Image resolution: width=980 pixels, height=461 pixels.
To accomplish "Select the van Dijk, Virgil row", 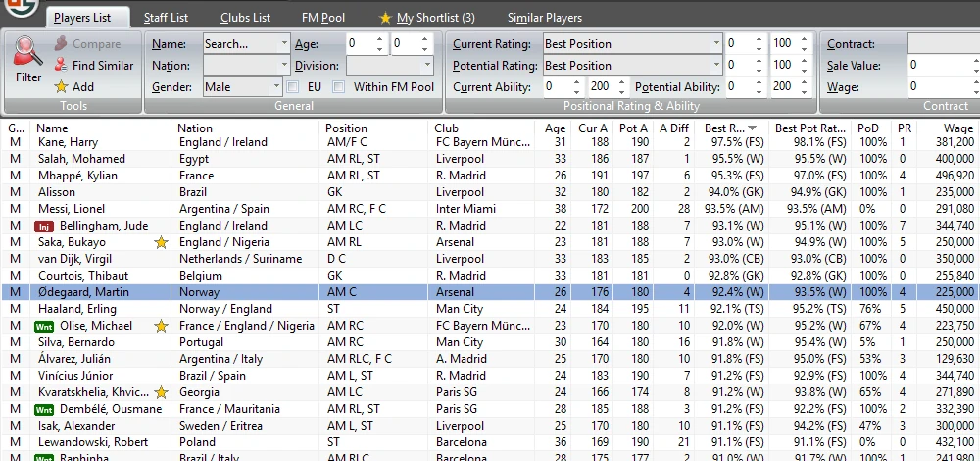I will tap(490, 259).
